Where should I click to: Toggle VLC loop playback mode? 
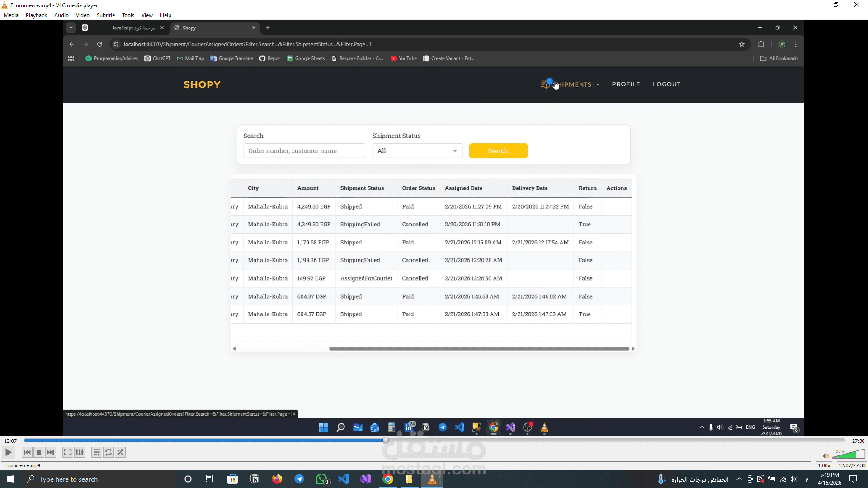[x=108, y=452]
